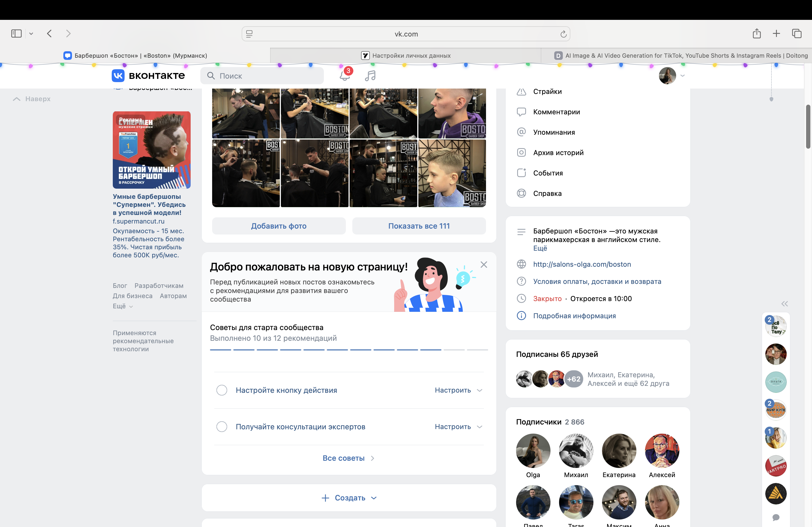The height and width of the screenshot is (527, 812).
Task: Open Упоминания menu item
Action: pyautogui.click(x=554, y=132)
